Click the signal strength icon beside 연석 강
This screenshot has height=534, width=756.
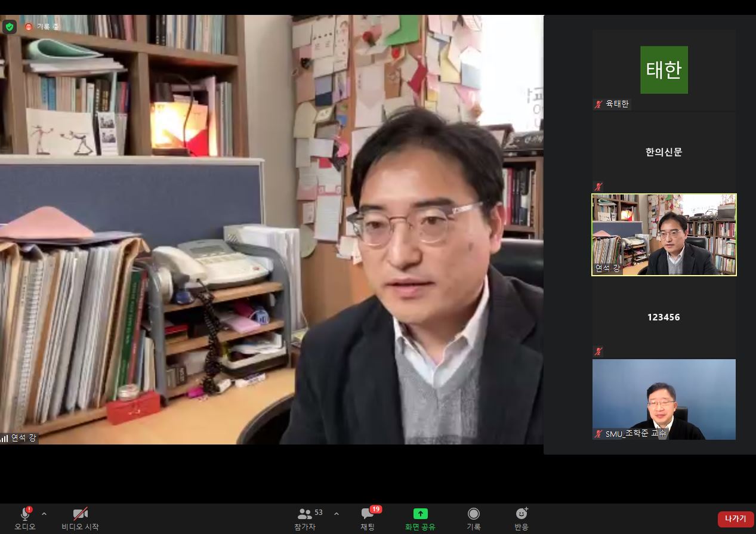coord(5,438)
